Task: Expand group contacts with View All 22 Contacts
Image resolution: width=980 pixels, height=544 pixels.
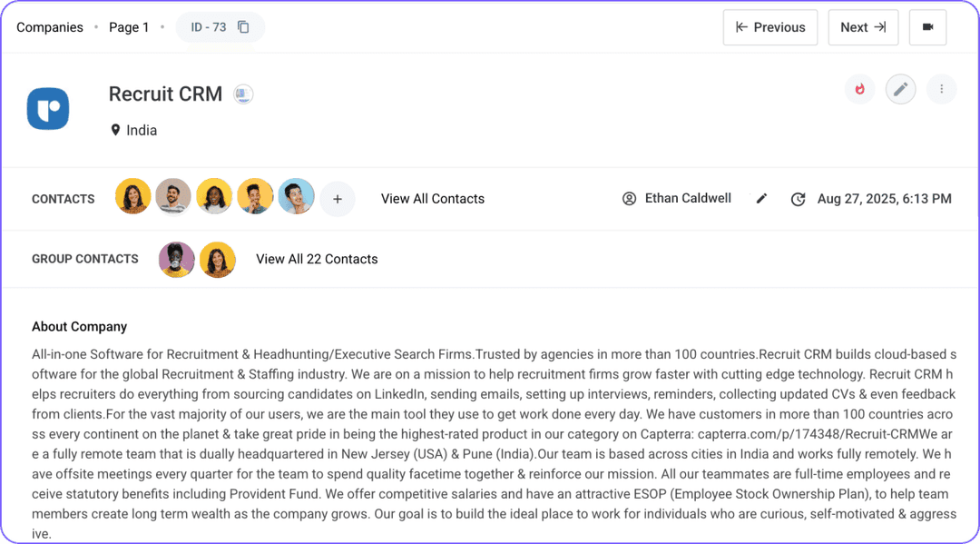Action: (317, 259)
